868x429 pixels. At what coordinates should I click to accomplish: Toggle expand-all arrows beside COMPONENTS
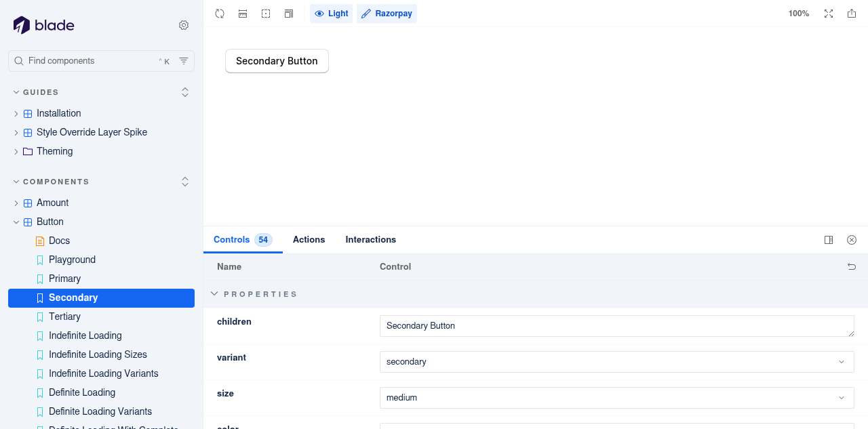pyautogui.click(x=185, y=182)
